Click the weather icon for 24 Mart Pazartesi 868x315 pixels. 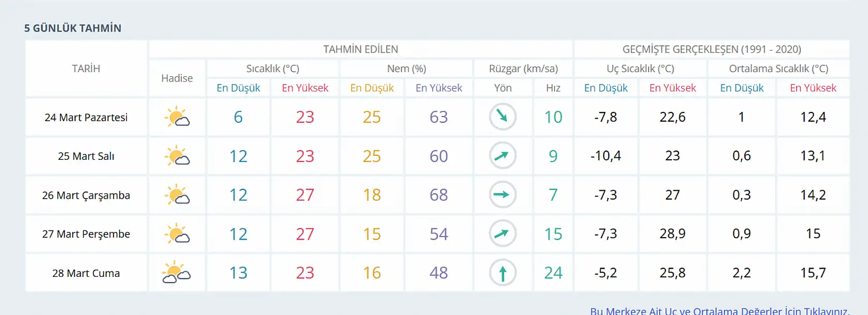(177, 117)
